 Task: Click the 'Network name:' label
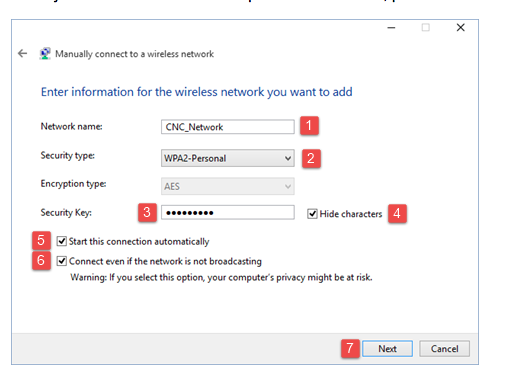(71, 126)
